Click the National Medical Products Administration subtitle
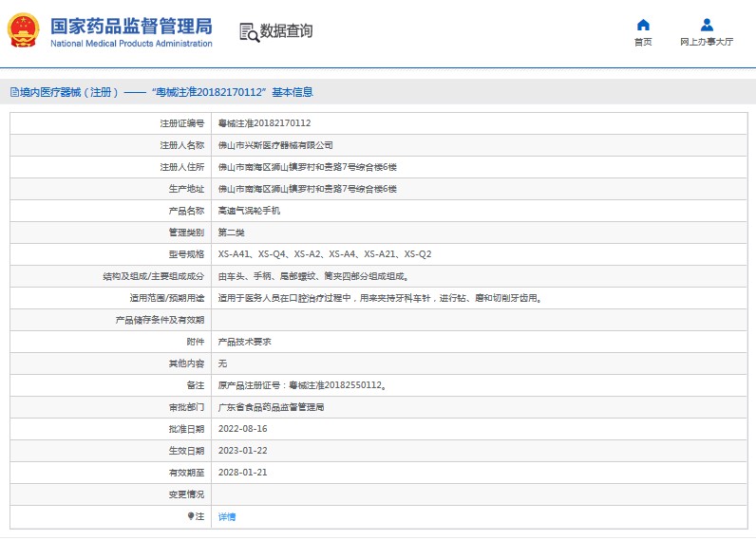Image resolution: width=756 pixels, height=540 pixels. pos(130,44)
